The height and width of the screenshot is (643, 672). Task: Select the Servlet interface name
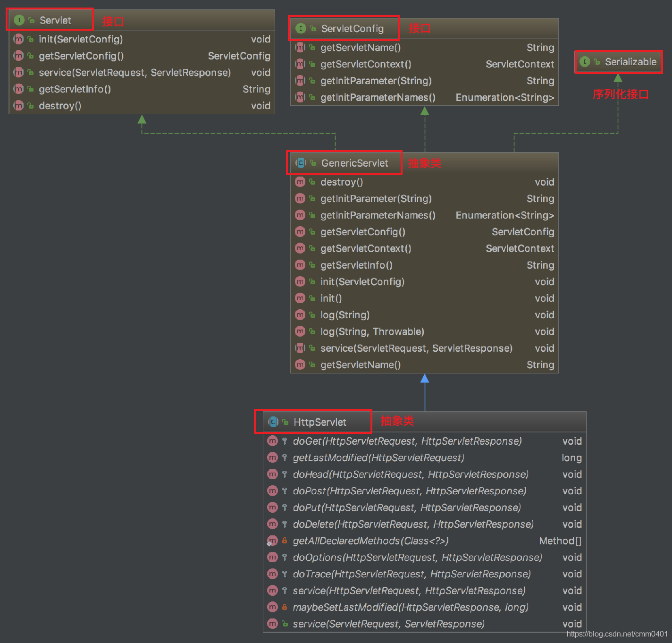[x=55, y=20]
